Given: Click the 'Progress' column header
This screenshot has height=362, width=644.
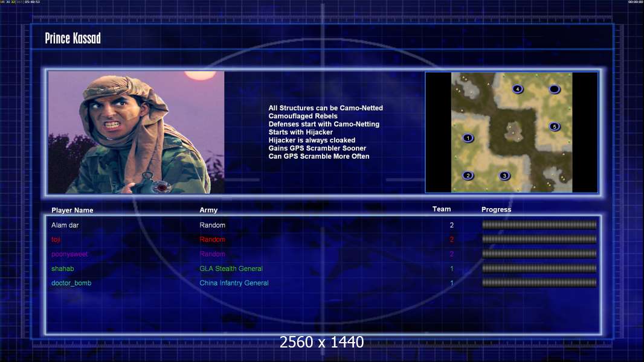Looking at the screenshot, I should point(496,209).
